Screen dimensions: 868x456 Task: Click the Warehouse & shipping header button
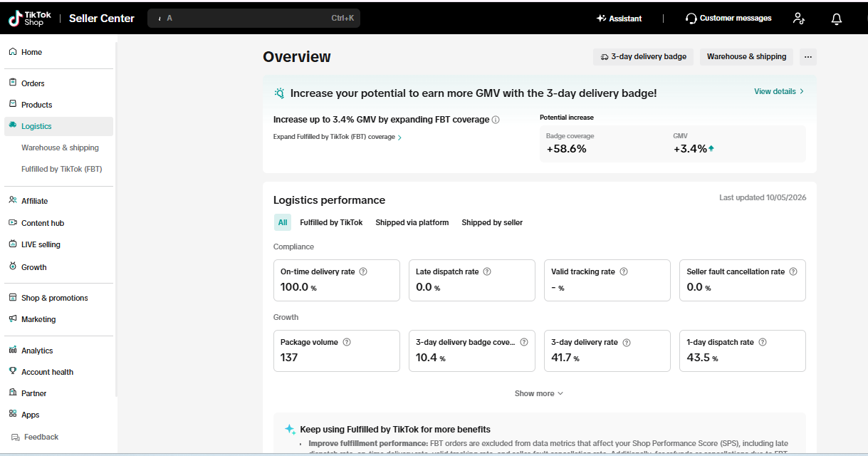pyautogui.click(x=747, y=57)
